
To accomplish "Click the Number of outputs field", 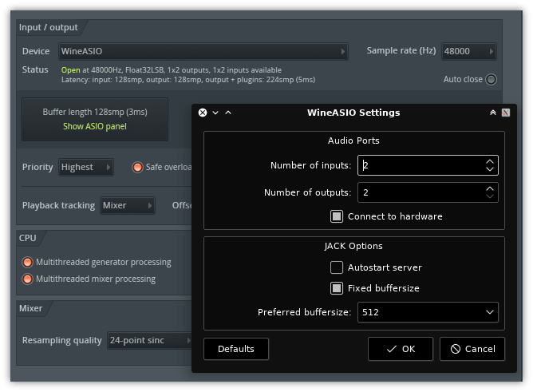I will [428, 192].
